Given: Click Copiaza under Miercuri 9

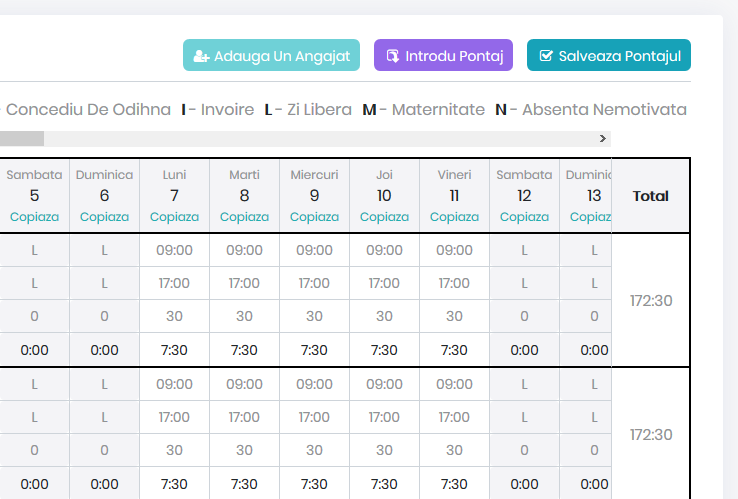Looking at the screenshot, I should tap(314, 217).
